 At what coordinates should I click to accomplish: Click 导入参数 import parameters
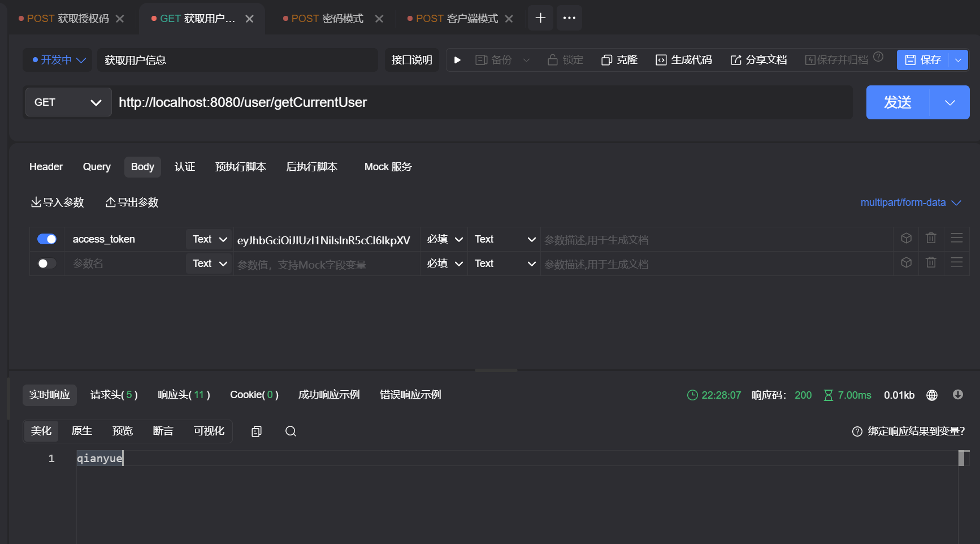click(57, 202)
